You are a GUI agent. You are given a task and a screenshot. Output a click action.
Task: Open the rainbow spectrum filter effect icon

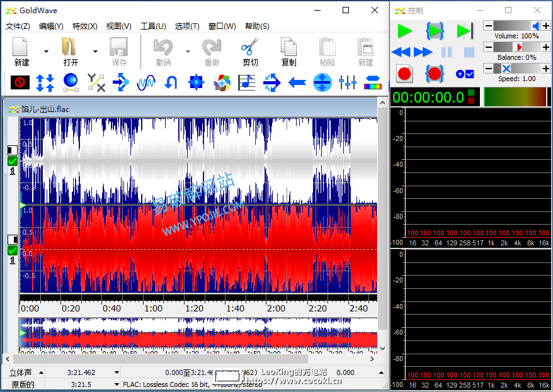point(373,83)
